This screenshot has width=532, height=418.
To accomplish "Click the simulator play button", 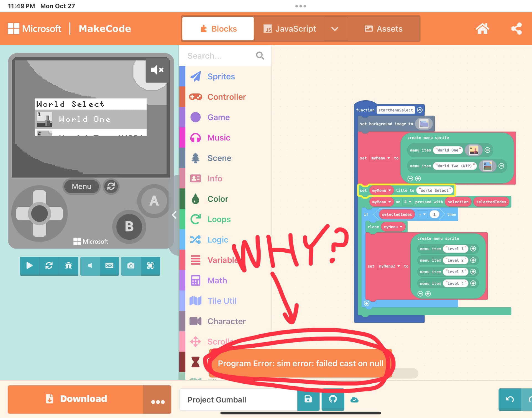I will tap(29, 266).
